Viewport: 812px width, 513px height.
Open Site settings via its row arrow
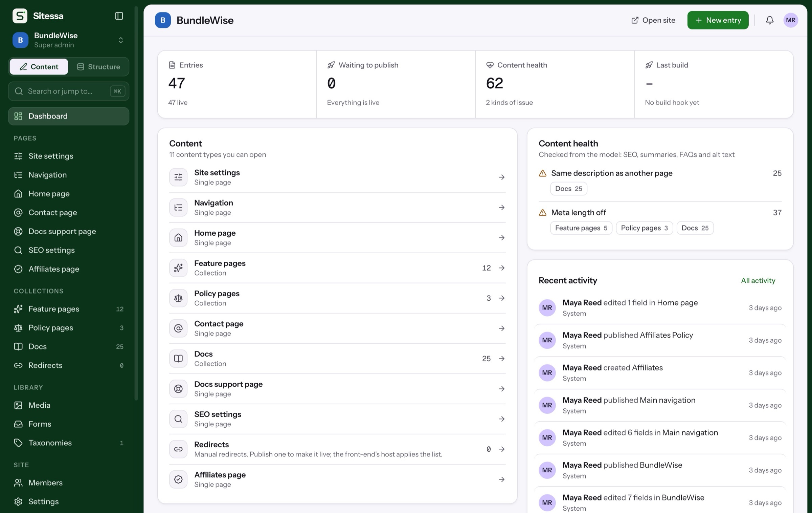click(x=502, y=177)
